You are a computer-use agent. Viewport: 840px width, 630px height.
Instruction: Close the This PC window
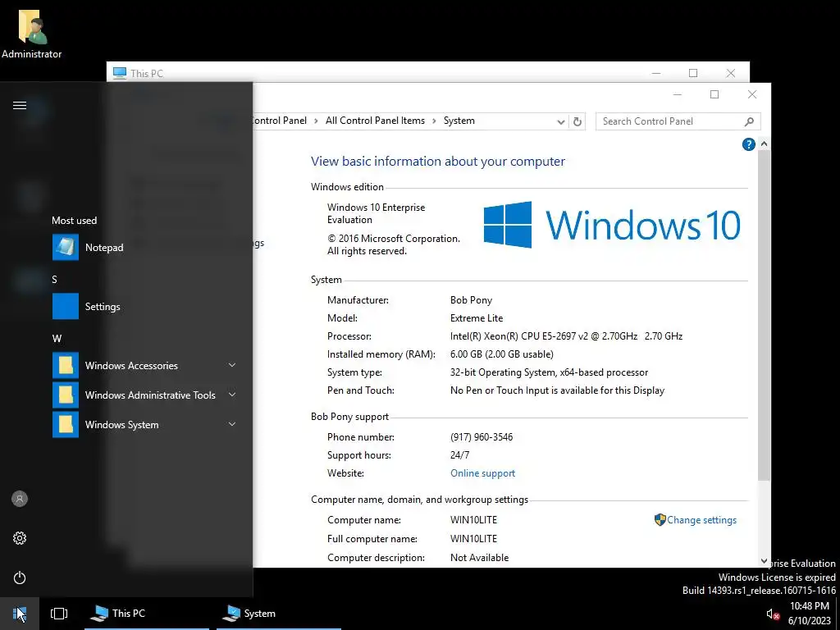pos(731,73)
